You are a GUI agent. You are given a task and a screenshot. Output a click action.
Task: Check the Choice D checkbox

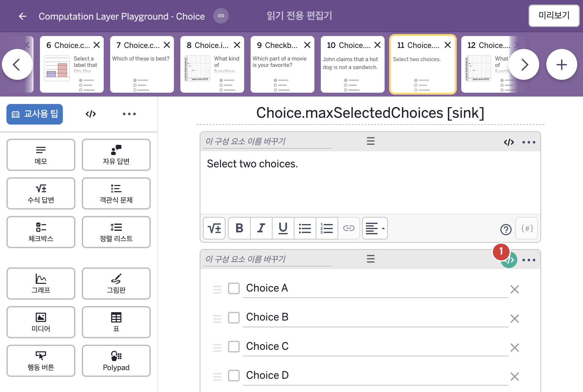tap(234, 376)
